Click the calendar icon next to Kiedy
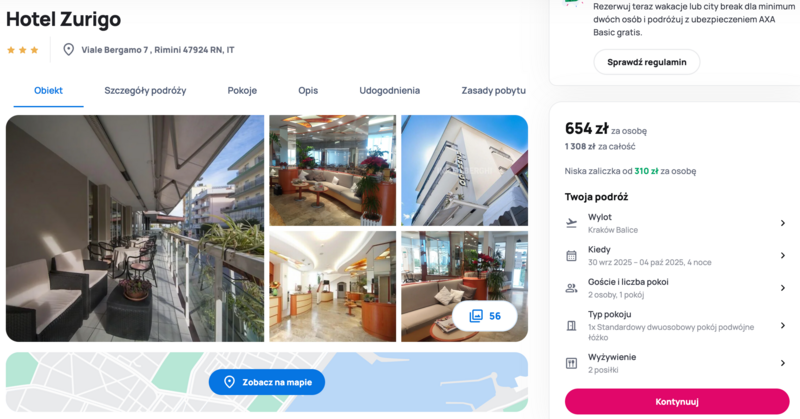 click(571, 256)
